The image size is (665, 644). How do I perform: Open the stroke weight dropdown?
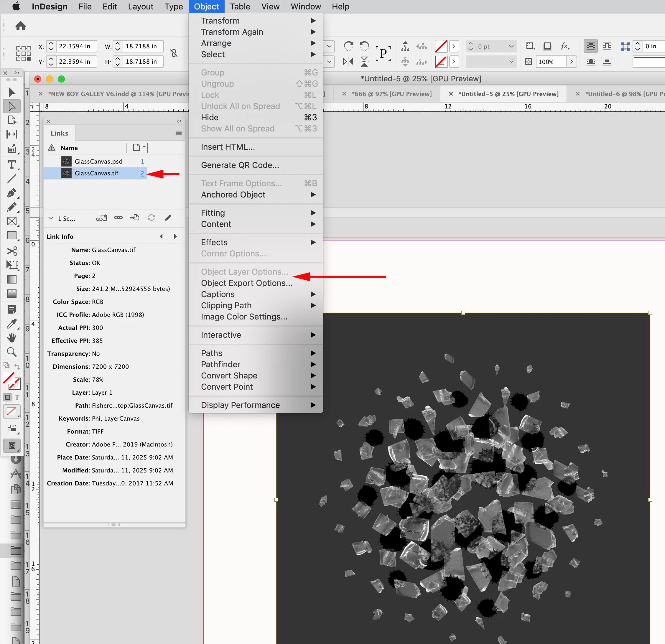[511, 47]
